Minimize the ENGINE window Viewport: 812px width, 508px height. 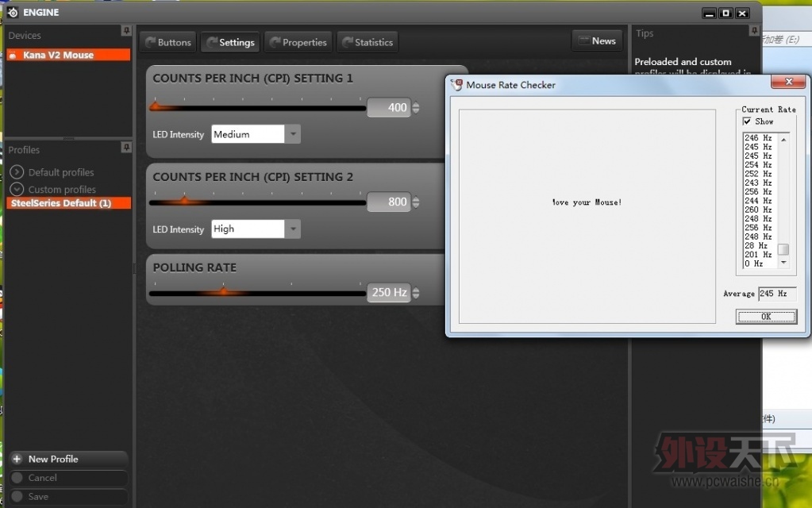pos(710,13)
